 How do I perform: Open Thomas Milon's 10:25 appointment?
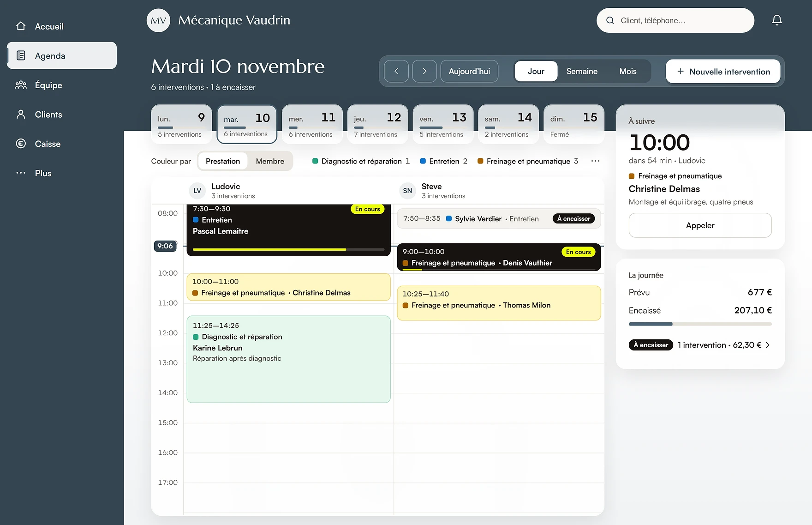coord(499,303)
